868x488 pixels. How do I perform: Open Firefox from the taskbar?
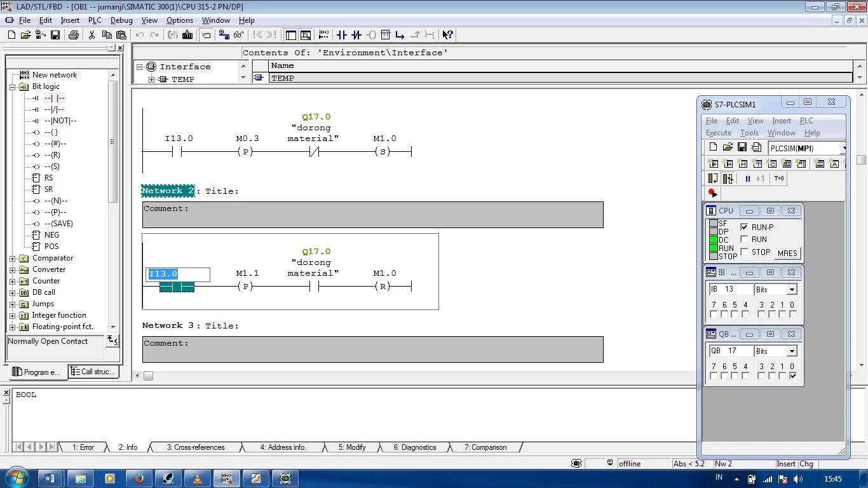(x=139, y=478)
